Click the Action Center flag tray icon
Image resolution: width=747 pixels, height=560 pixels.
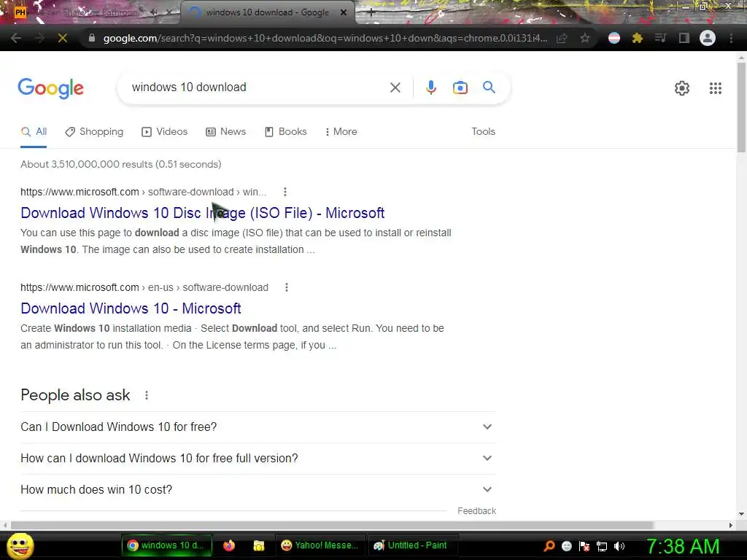pos(584,546)
